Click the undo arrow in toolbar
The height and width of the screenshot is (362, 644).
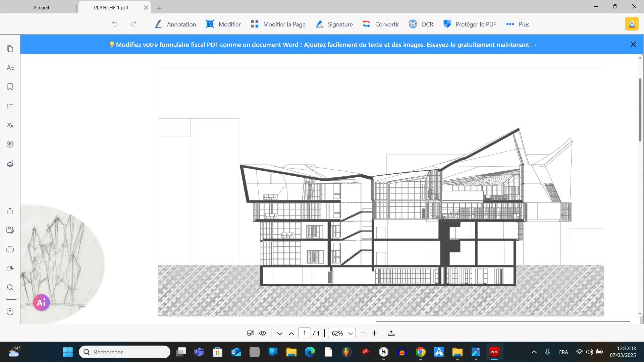click(115, 24)
